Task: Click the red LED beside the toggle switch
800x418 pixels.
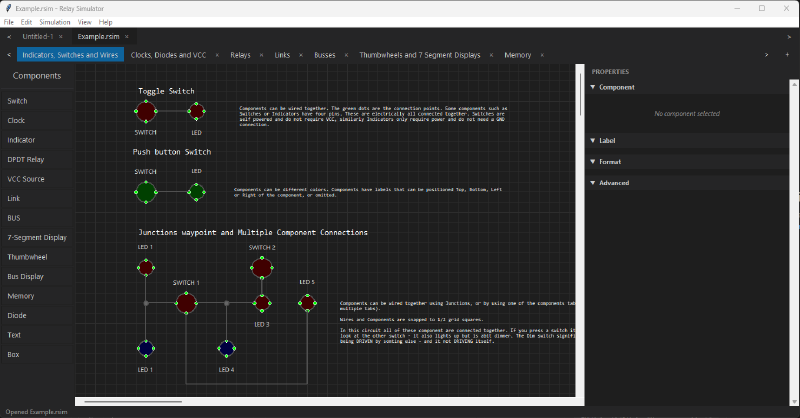Action: click(197, 111)
